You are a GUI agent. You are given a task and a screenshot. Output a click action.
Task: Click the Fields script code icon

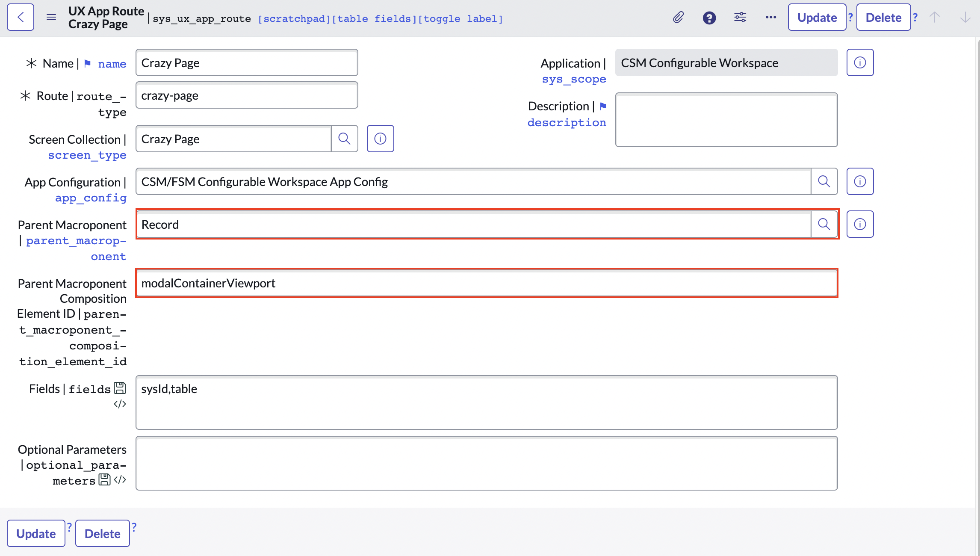tap(120, 404)
